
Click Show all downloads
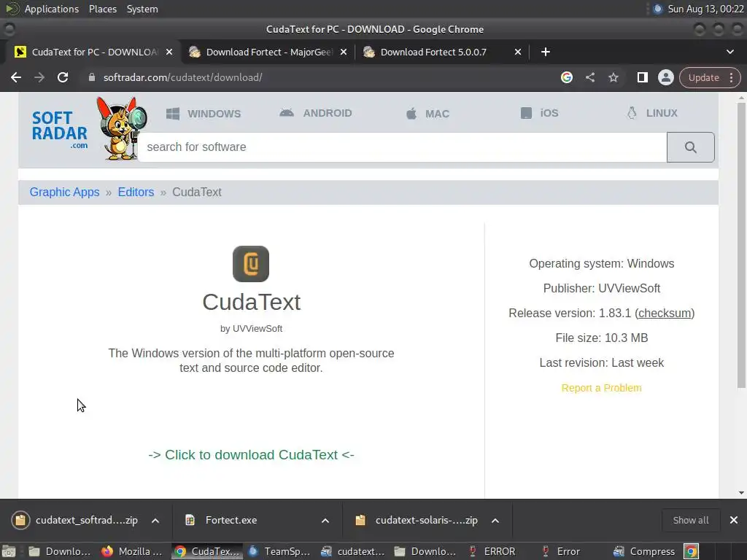pyautogui.click(x=690, y=521)
